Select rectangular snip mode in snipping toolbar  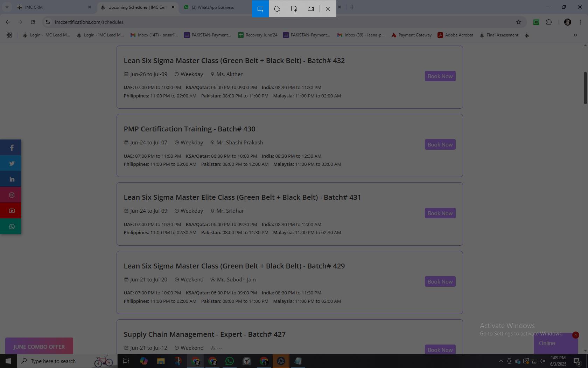click(x=260, y=9)
